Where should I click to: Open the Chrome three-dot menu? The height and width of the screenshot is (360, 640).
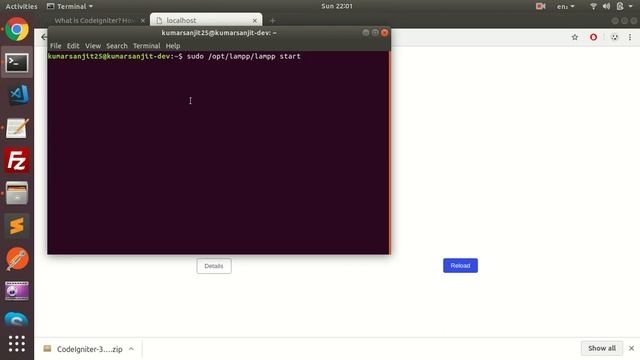[630, 37]
